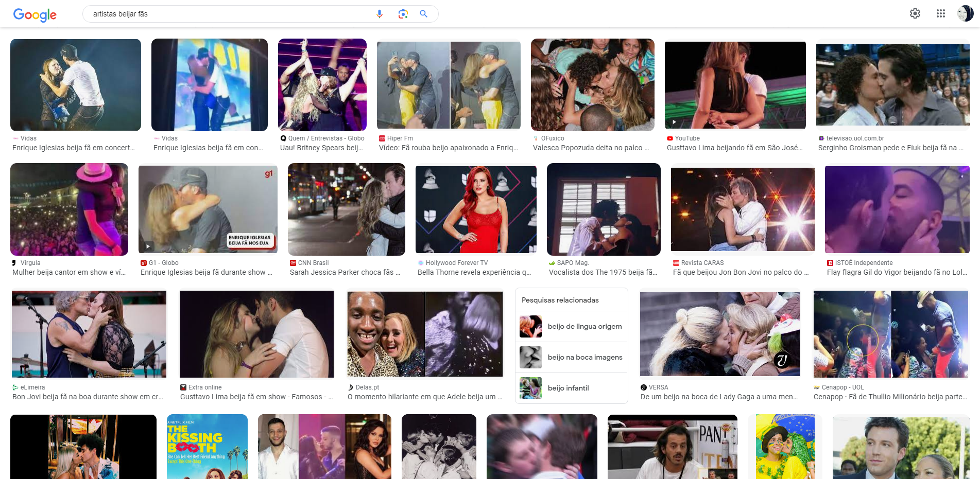Viewport: 980px width, 479px height.
Task: Click in the search text field
Action: (x=227, y=14)
